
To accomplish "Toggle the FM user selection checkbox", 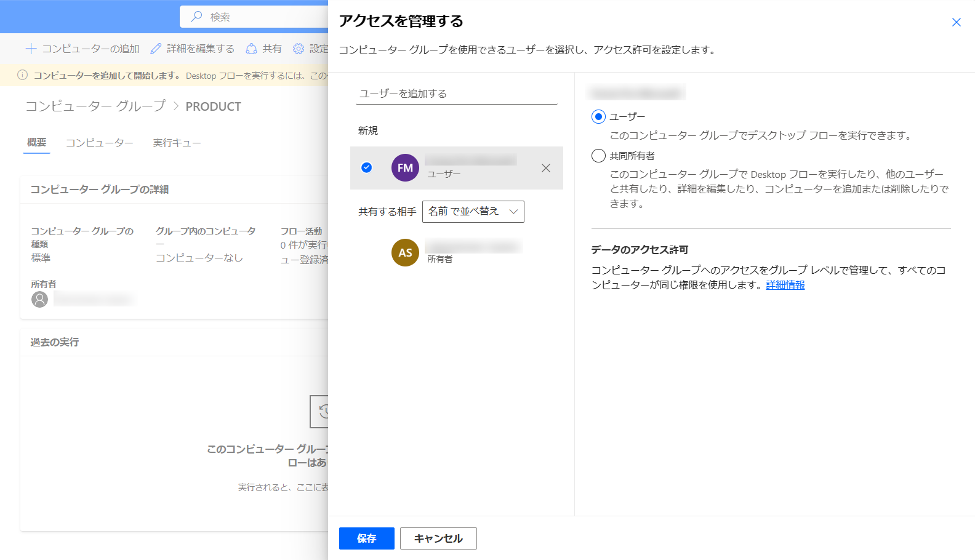I will (x=366, y=167).
